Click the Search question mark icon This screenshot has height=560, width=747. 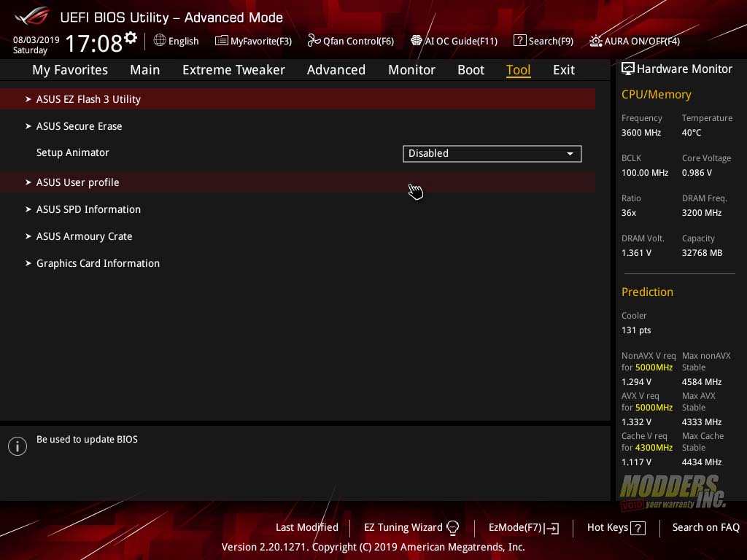tap(519, 41)
